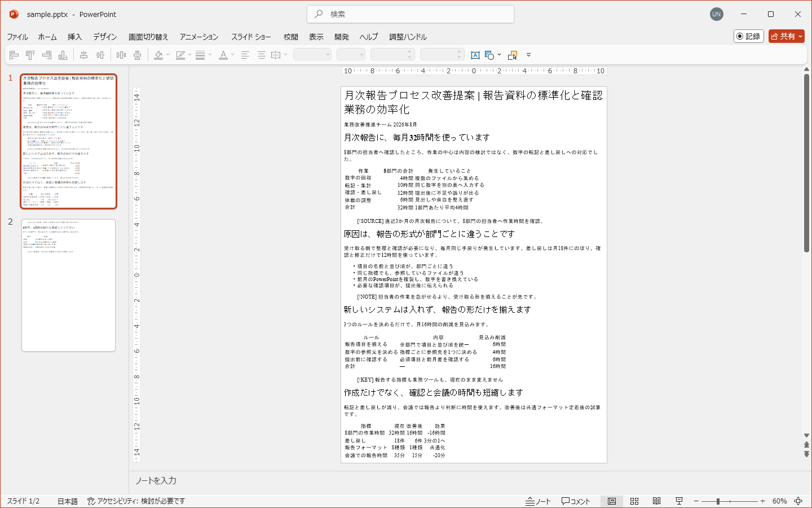Click the UN user account avatar

click(717, 14)
